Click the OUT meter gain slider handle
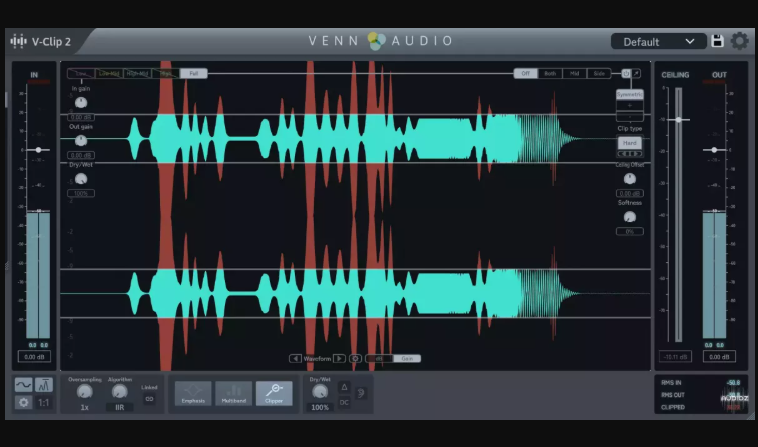Viewport: 758px width, 447px height. [714, 150]
